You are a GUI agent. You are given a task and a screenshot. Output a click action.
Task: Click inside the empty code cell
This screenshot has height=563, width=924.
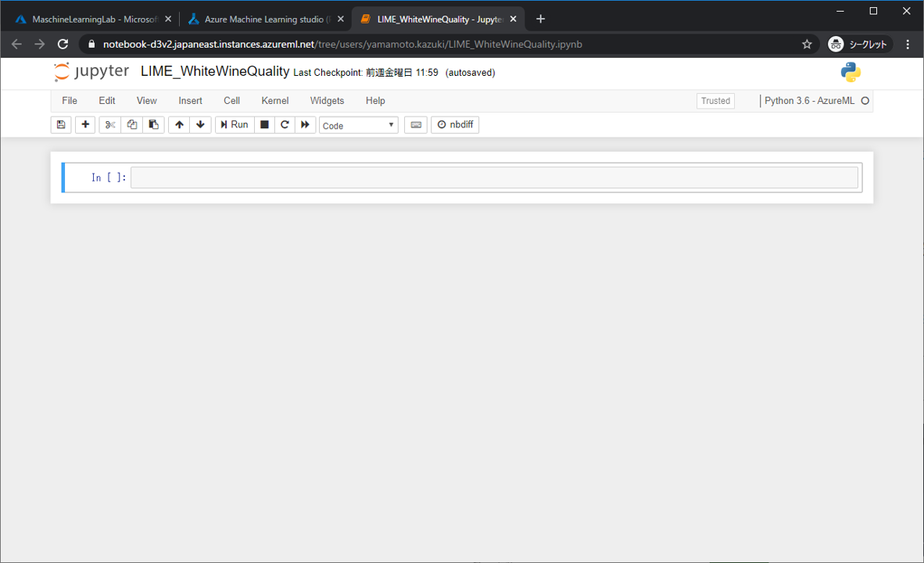coord(494,178)
